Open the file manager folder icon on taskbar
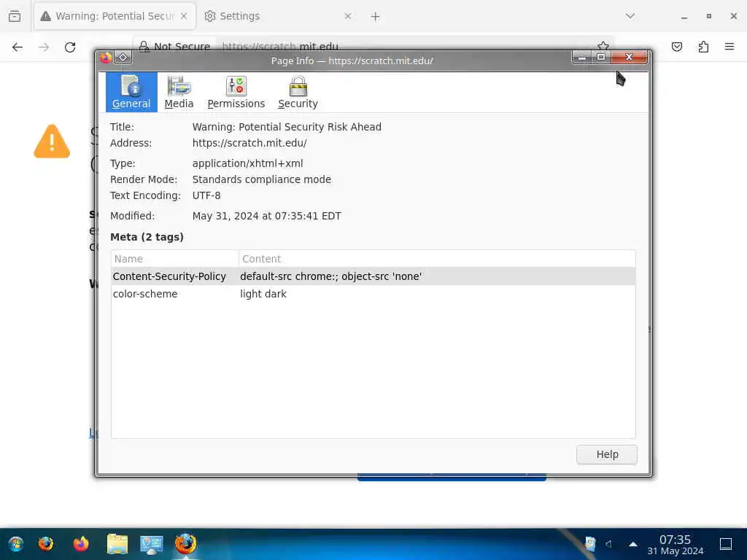The height and width of the screenshot is (560, 747). tap(117, 544)
